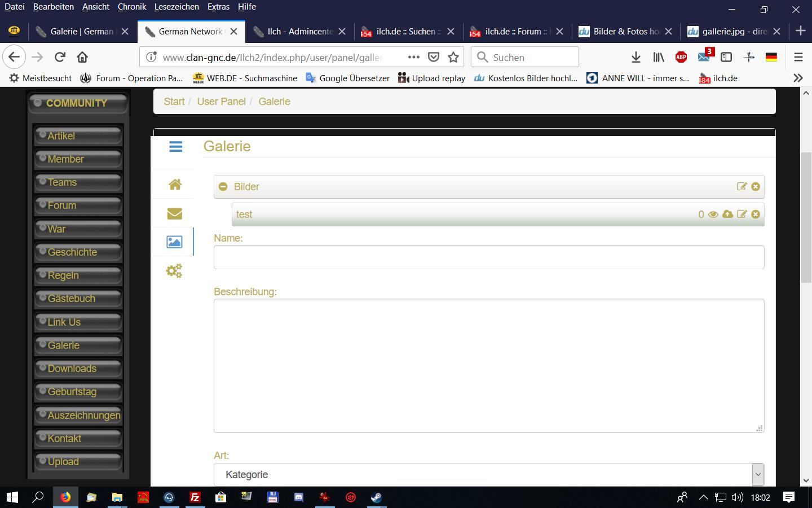Open Steam from the taskbar

[376, 497]
